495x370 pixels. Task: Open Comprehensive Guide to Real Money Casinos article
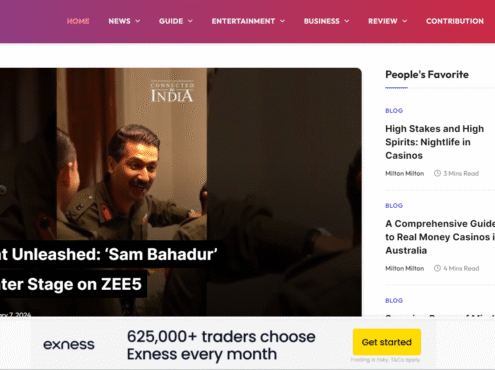(x=440, y=237)
